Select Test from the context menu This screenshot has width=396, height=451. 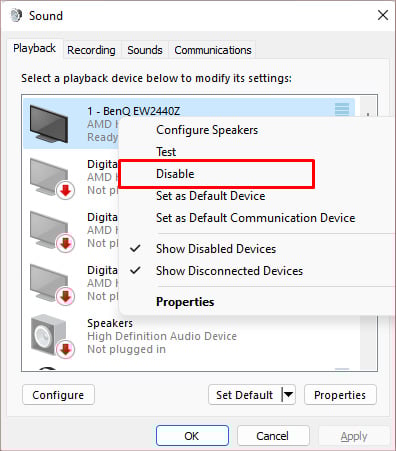click(x=166, y=152)
